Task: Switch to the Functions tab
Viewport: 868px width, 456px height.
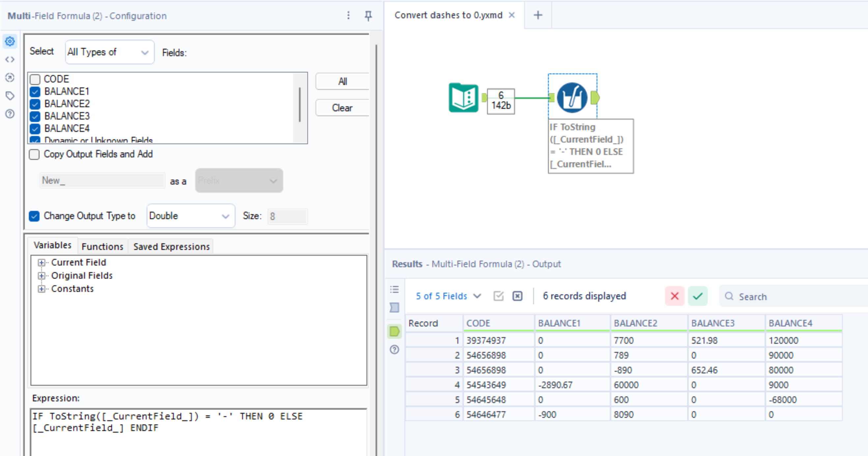Action: point(102,247)
